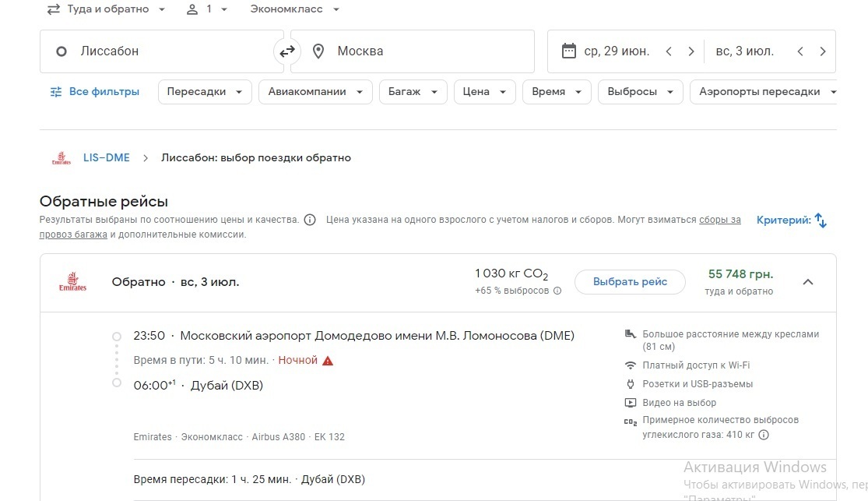Open the Аэропорты пересадки filter dropdown

click(x=764, y=92)
